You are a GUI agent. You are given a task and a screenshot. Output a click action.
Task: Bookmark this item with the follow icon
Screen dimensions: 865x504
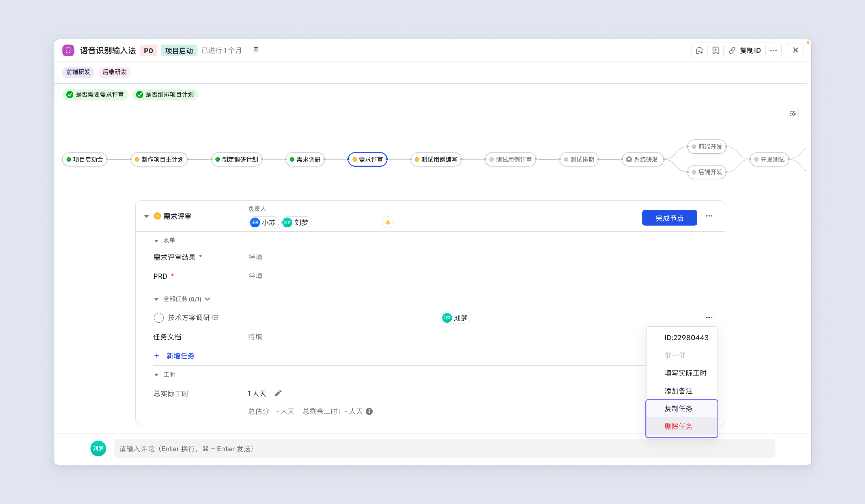coord(715,50)
